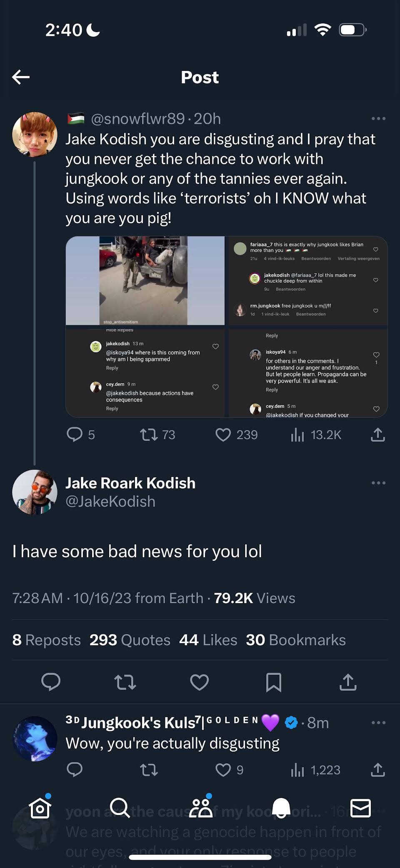Image resolution: width=400 pixels, height=868 pixels.
Task: Open the Search tab
Action: [x=120, y=808]
